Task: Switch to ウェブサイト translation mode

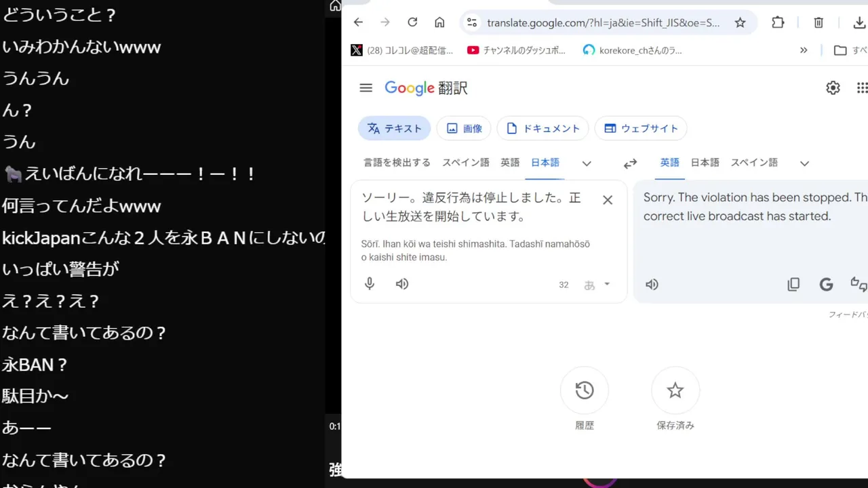Action: point(641,128)
